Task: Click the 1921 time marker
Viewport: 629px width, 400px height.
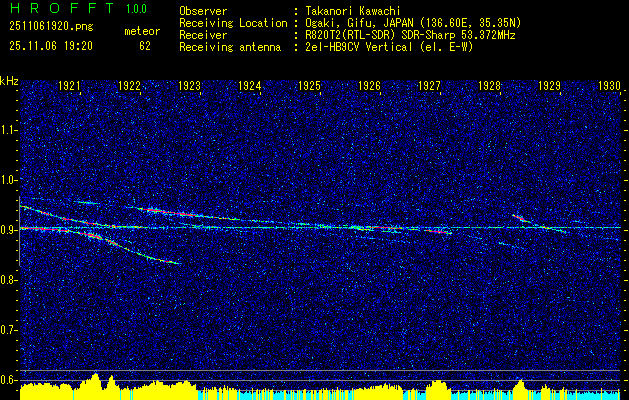Action: 69,85
